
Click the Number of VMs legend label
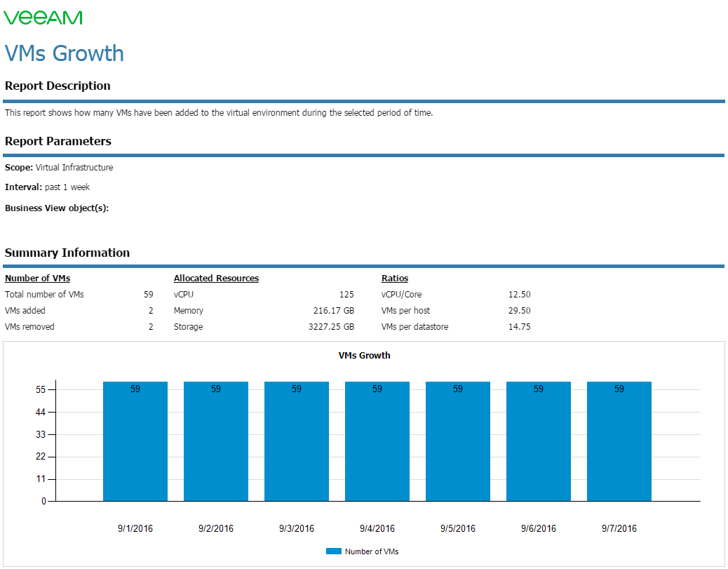(372, 551)
